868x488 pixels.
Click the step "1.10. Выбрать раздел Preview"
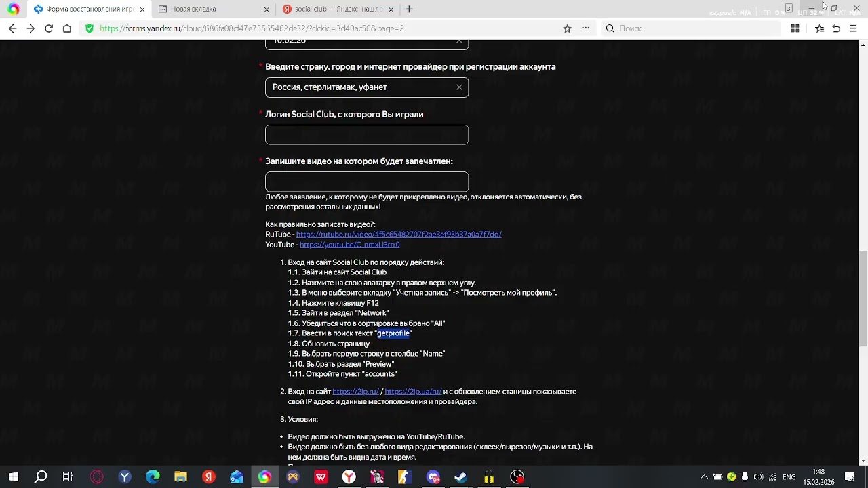pos(341,364)
